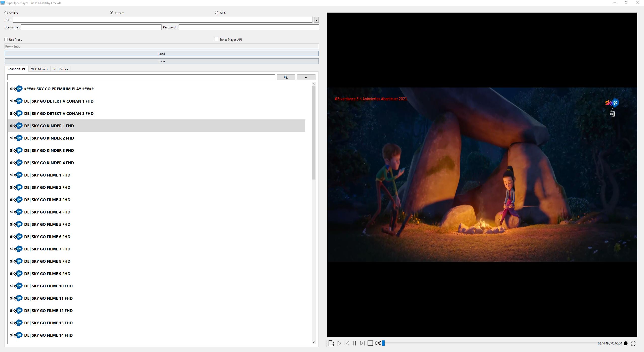The height and width of the screenshot is (352, 644).
Task: Start recording with the black circle button
Action: coord(626,343)
